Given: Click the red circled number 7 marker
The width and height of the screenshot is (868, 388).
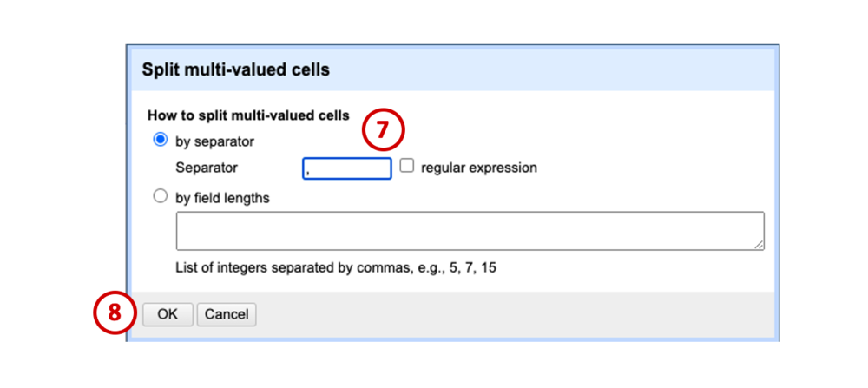Looking at the screenshot, I should tap(384, 129).
